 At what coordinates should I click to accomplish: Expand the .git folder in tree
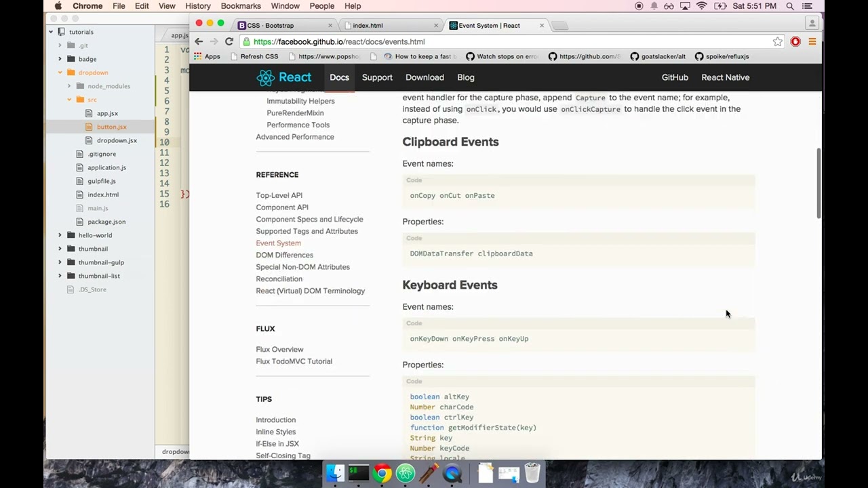(60, 45)
